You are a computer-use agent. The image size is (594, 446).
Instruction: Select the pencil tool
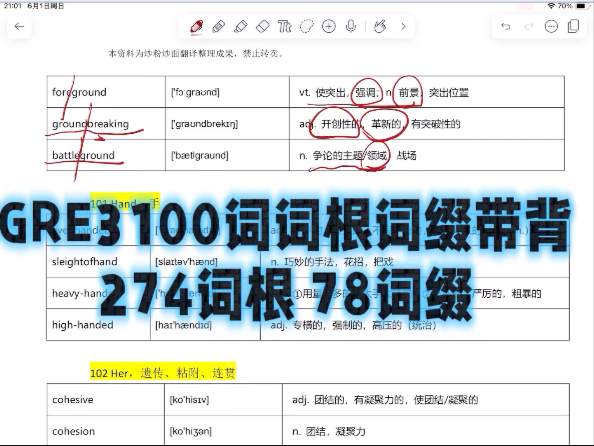coord(219,27)
